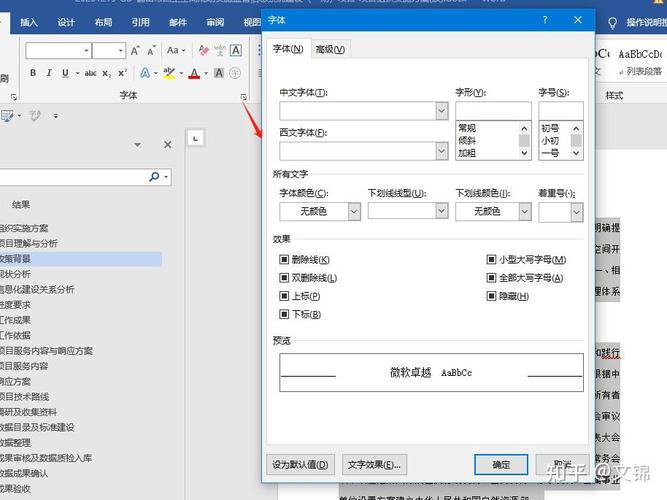This screenshot has width=667, height=500.
Task: Open the 着重号 emphasis mark dropdown
Action: click(577, 212)
